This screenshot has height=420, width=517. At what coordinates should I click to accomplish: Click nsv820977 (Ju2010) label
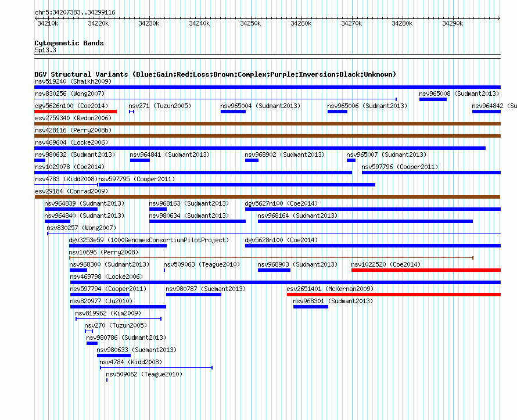tap(101, 301)
